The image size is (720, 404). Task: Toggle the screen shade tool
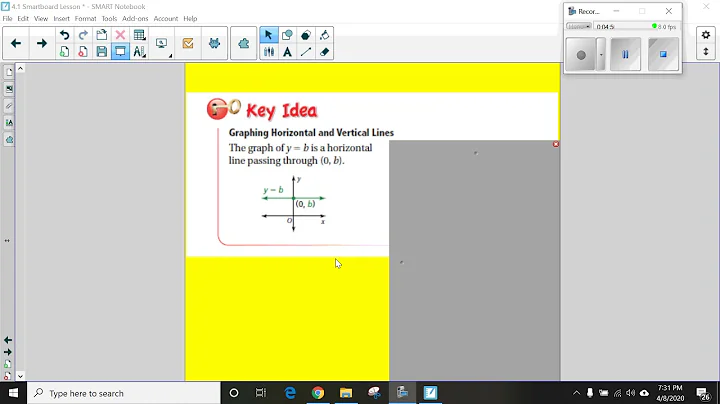coord(120,51)
